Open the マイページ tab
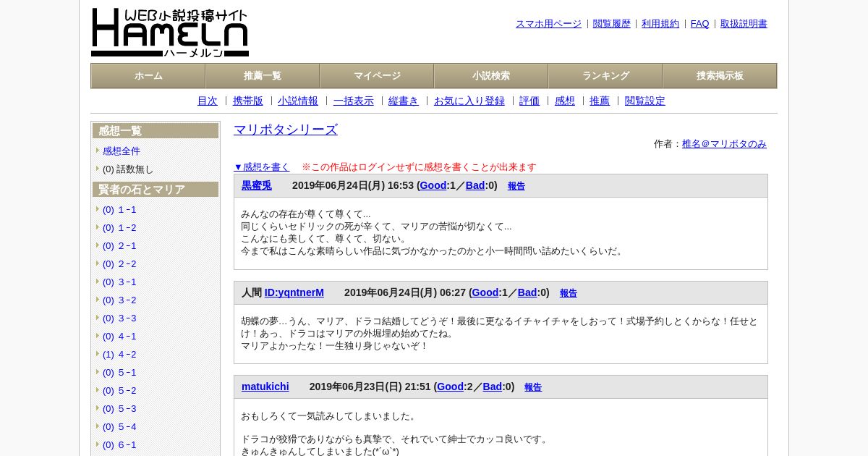 [377, 76]
